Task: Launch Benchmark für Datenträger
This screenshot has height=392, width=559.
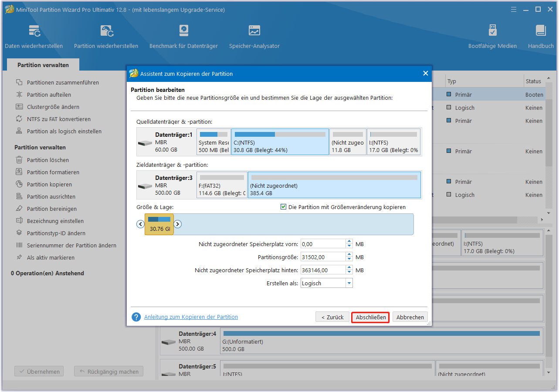Action: coord(183,37)
